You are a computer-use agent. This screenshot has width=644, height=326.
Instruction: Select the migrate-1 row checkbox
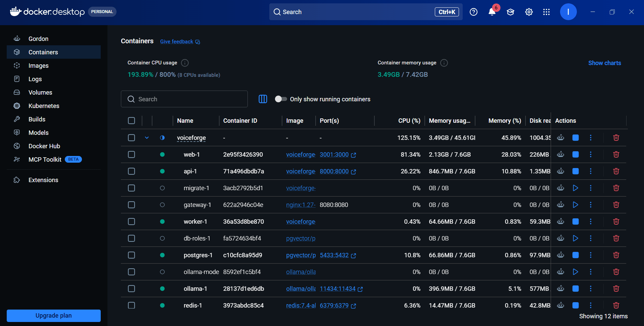[x=132, y=188]
